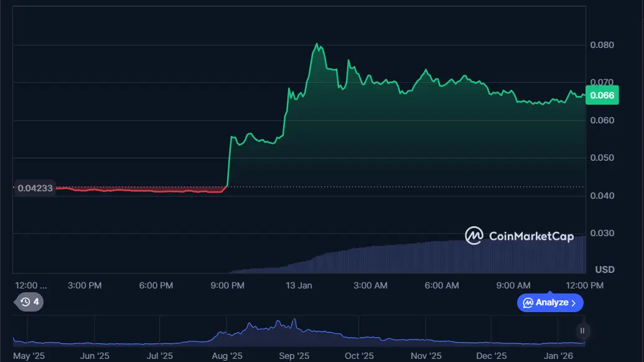Click the Aug '25 label in navigator

[x=227, y=356]
